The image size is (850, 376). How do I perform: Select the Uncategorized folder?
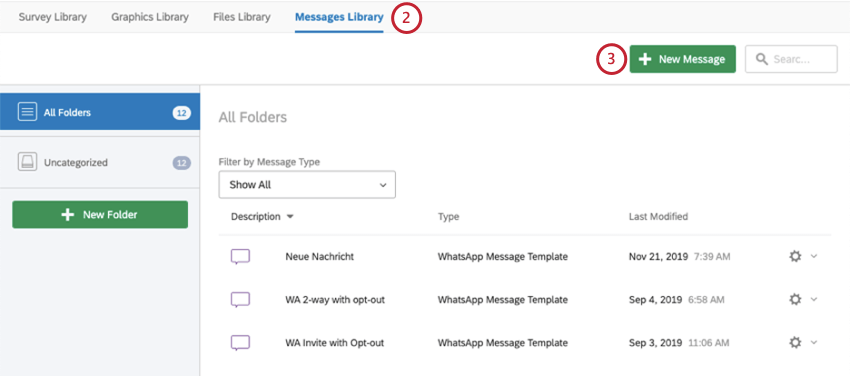(x=100, y=162)
